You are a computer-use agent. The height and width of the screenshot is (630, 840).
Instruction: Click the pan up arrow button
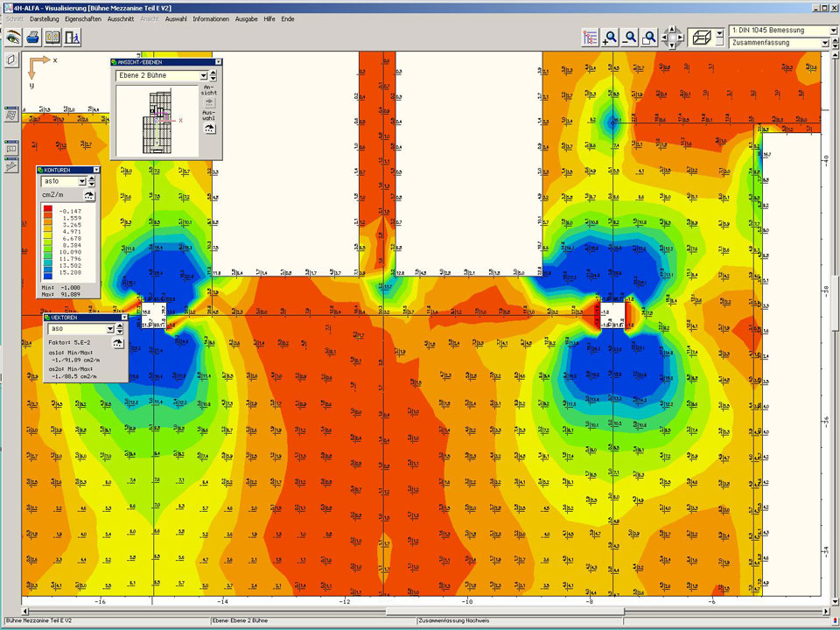(672, 29)
